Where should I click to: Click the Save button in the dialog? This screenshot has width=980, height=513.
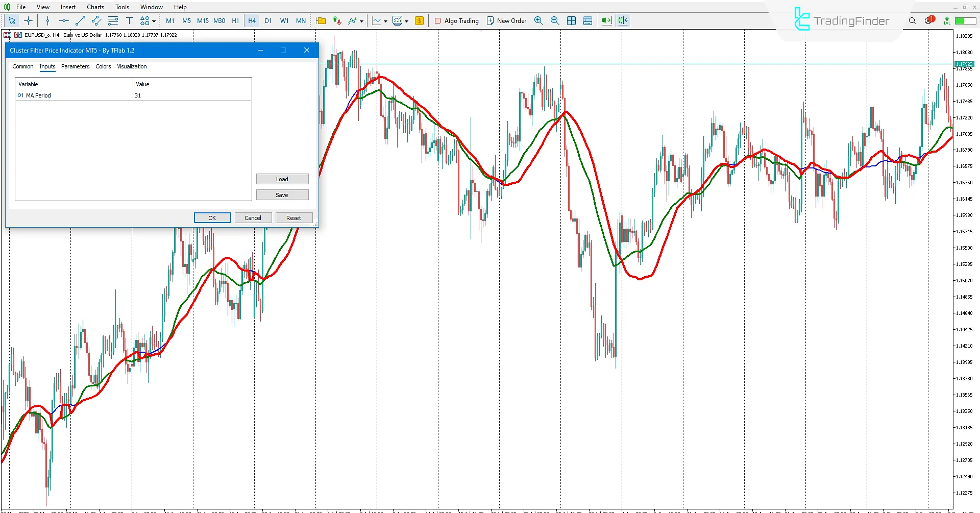pyautogui.click(x=282, y=194)
